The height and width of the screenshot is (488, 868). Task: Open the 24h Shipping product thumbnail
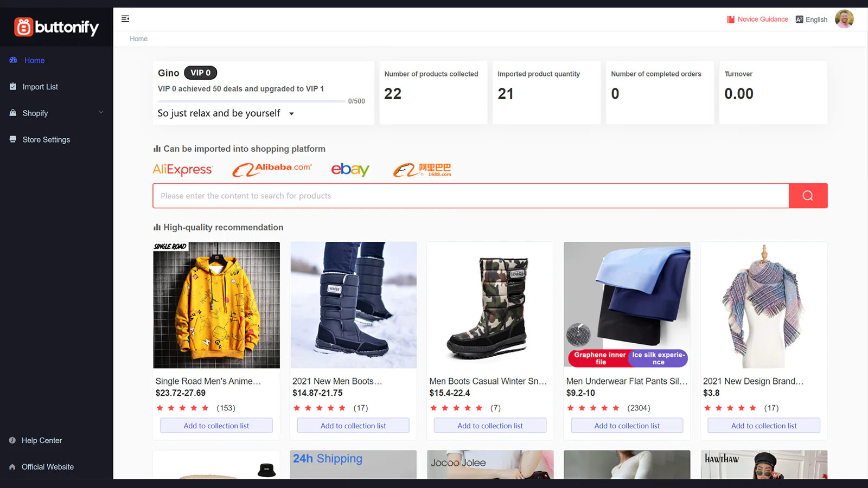353,465
